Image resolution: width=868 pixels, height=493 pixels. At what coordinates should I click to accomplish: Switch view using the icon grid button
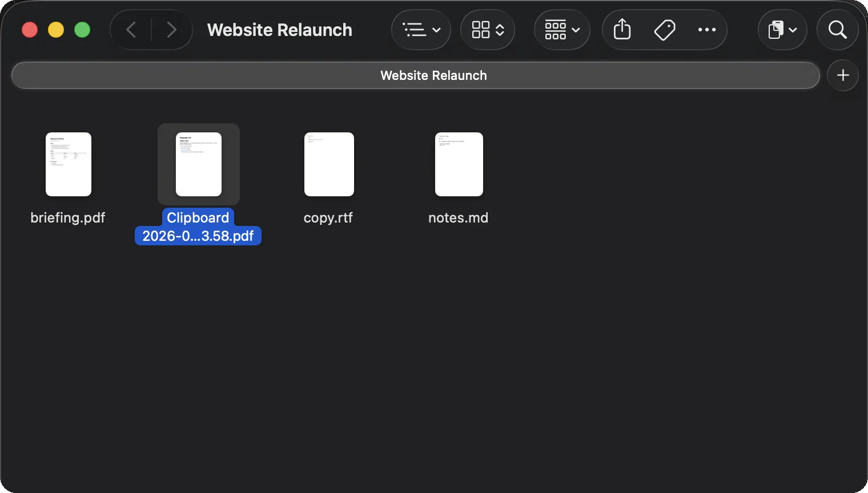point(488,30)
